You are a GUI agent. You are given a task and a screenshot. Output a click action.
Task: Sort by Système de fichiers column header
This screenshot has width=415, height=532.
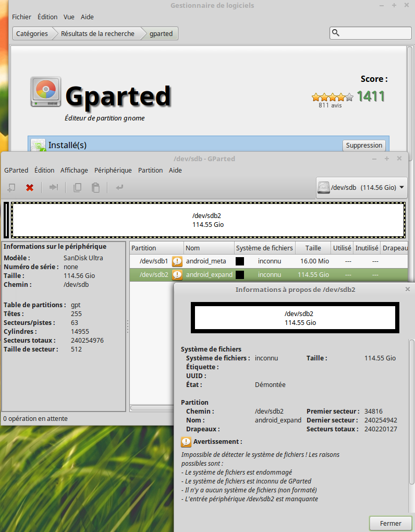pyautogui.click(x=264, y=248)
